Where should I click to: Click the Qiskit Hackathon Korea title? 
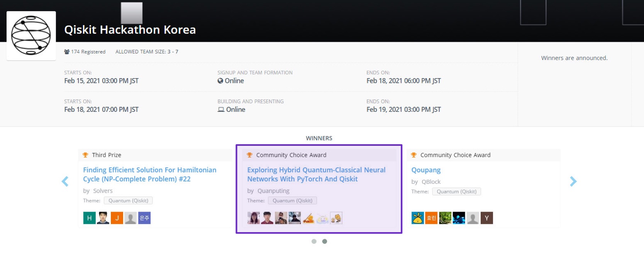click(x=130, y=30)
